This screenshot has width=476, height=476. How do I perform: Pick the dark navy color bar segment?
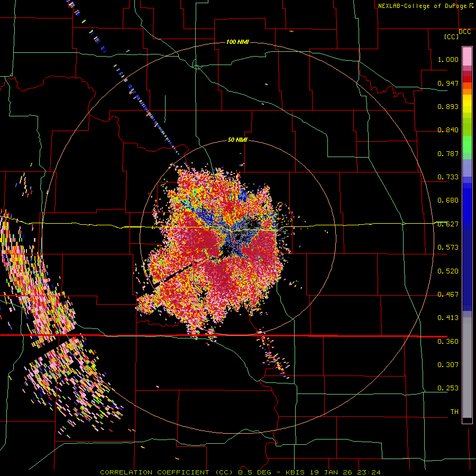467,270
